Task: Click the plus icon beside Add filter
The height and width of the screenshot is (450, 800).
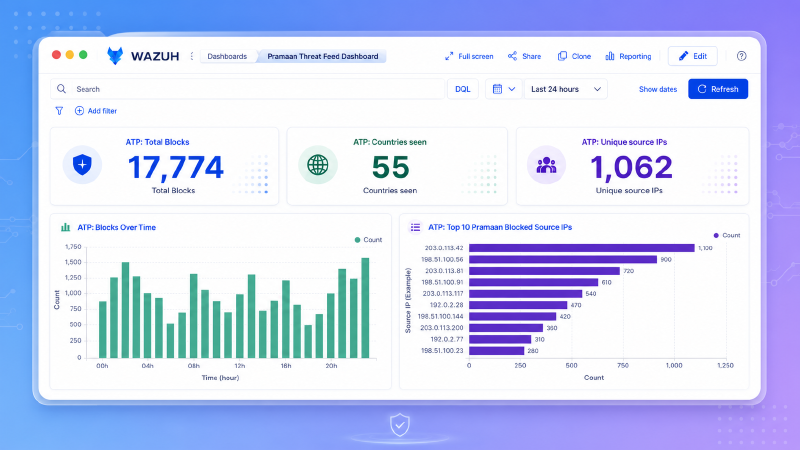Action: [x=79, y=111]
